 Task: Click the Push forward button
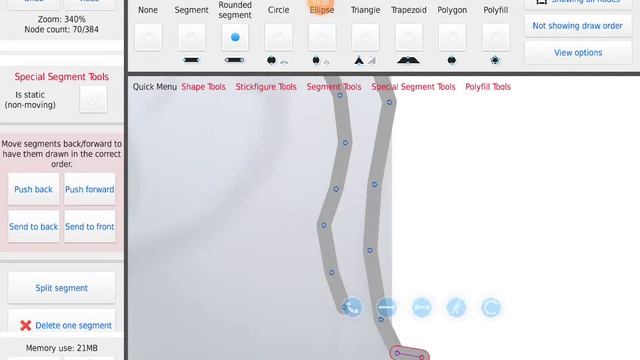pos(90,189)
